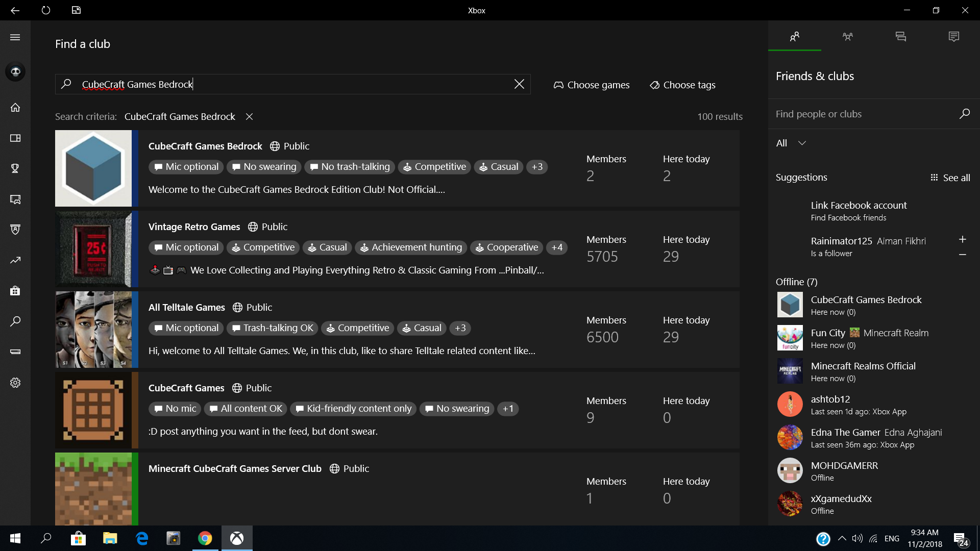Open MOHDGAMERR friend entry
The width and height of the screenshot is (980, 551).
coord(874,471)
